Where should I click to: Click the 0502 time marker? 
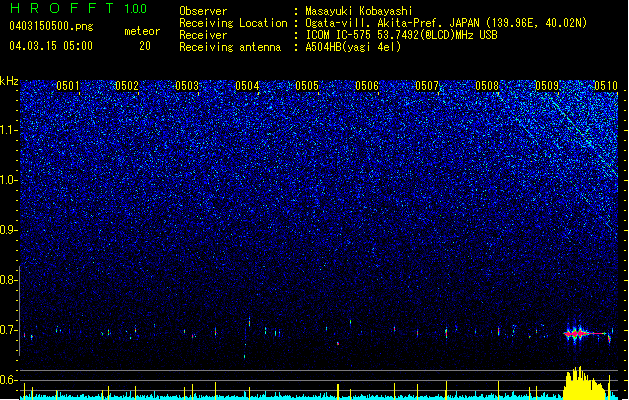(x=127, y=86)
